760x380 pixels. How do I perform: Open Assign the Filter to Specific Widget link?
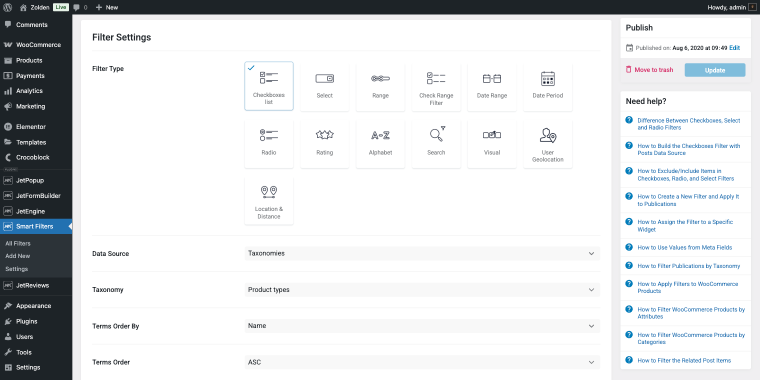click(685, 225)
